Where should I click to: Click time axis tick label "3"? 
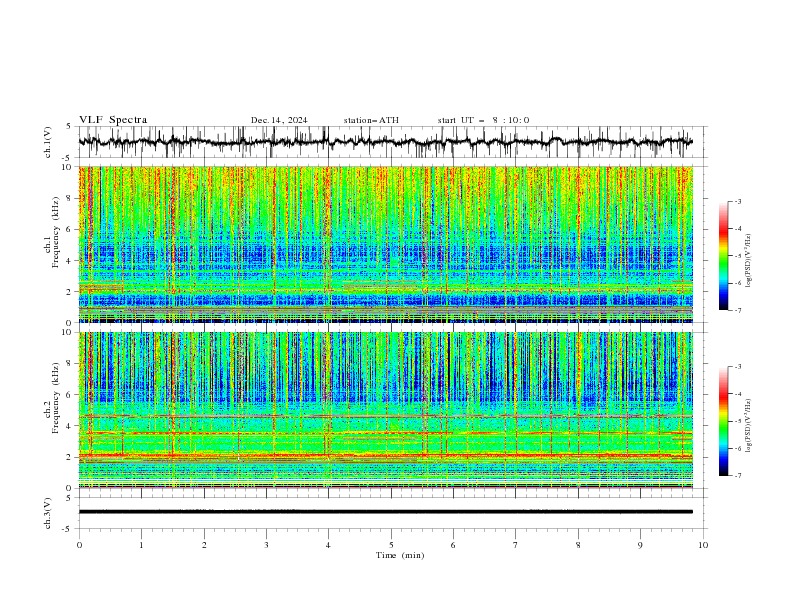[266, 546]
